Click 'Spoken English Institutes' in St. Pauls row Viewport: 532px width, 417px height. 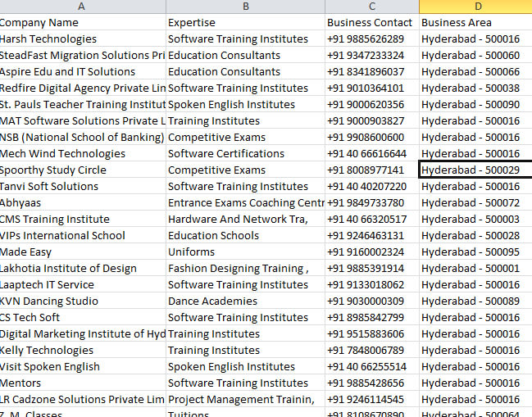245,104
